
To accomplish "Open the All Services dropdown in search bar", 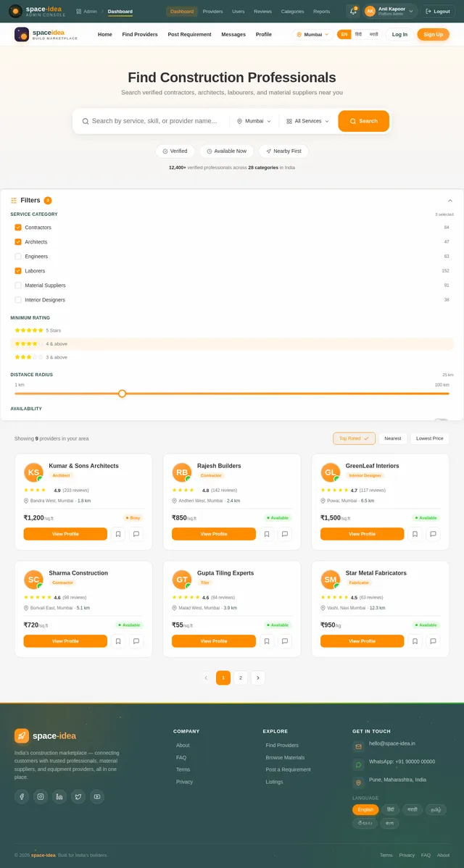I will coord(308,121).
